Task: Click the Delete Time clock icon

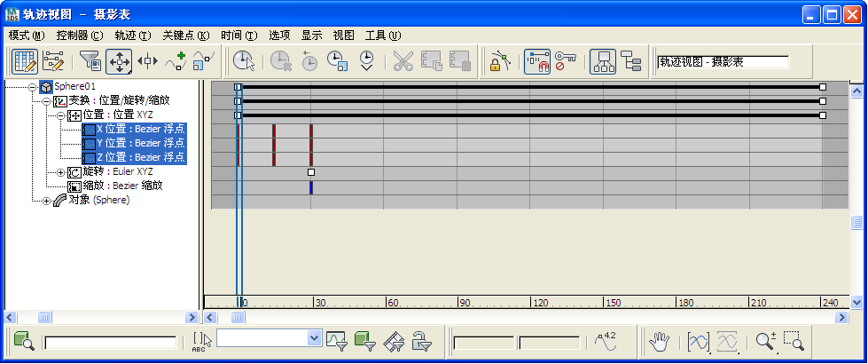Action: coord(281,61)
